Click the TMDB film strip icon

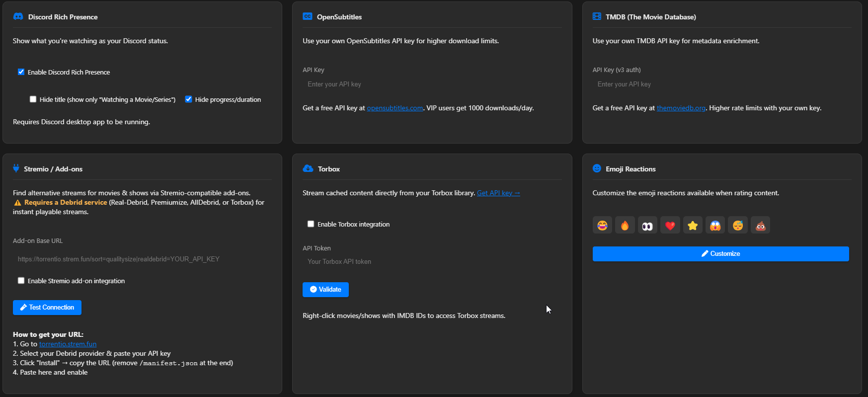click(x=597, y=16)
